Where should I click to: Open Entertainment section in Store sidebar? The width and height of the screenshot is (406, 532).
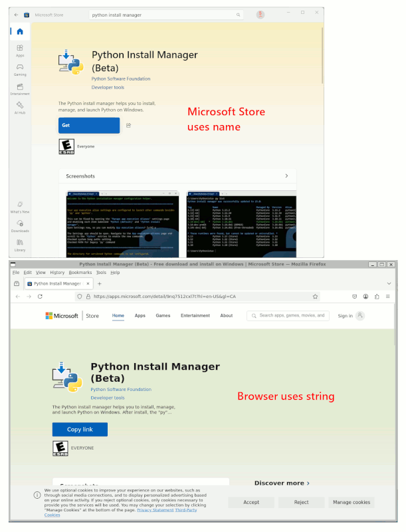20,89
